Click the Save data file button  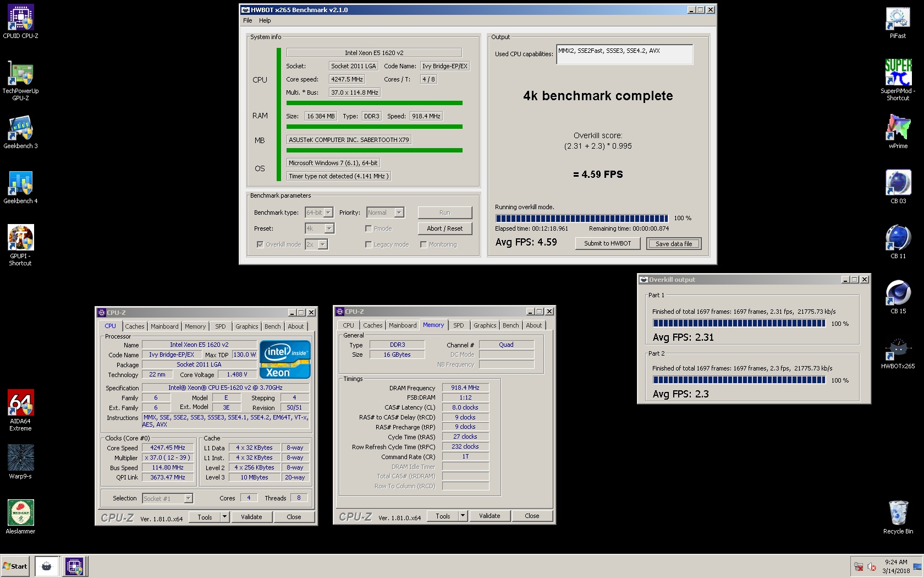pos(674,244)
